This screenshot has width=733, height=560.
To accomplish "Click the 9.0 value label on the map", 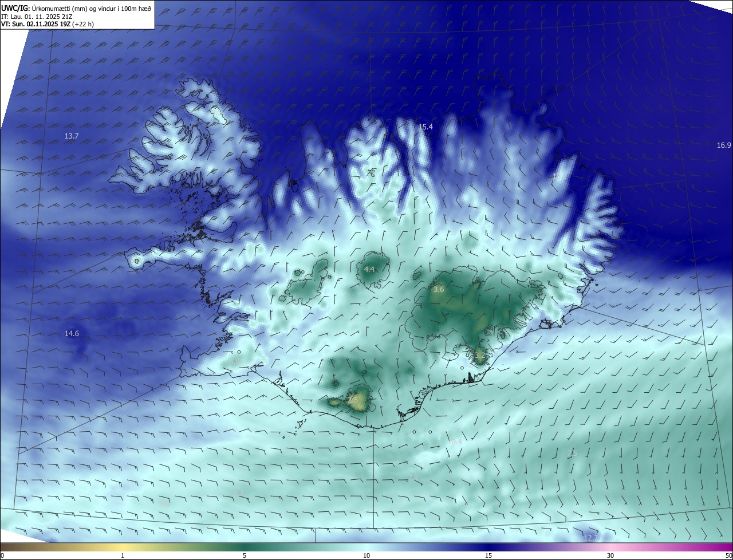I will 164,503.
